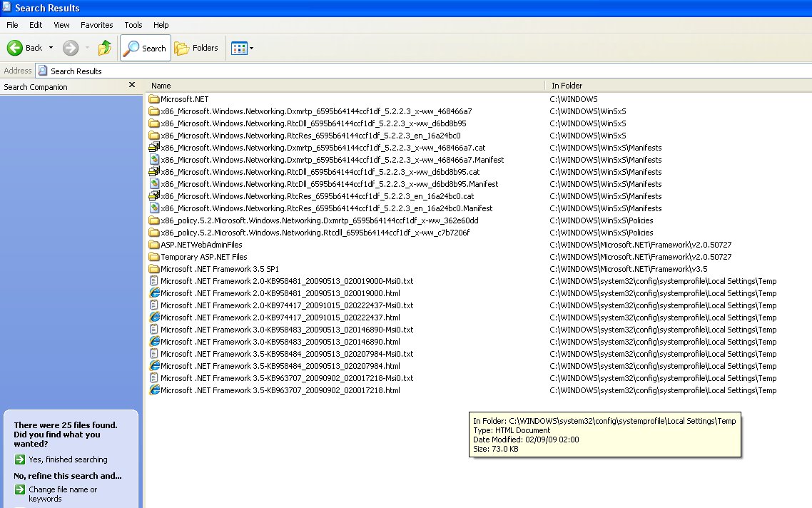Open the Tools menu
The image size is (812, 508).
133,25
